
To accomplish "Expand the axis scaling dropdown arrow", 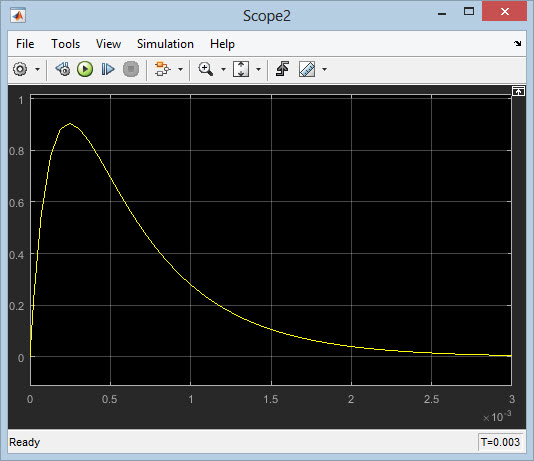I will [258, 69].
